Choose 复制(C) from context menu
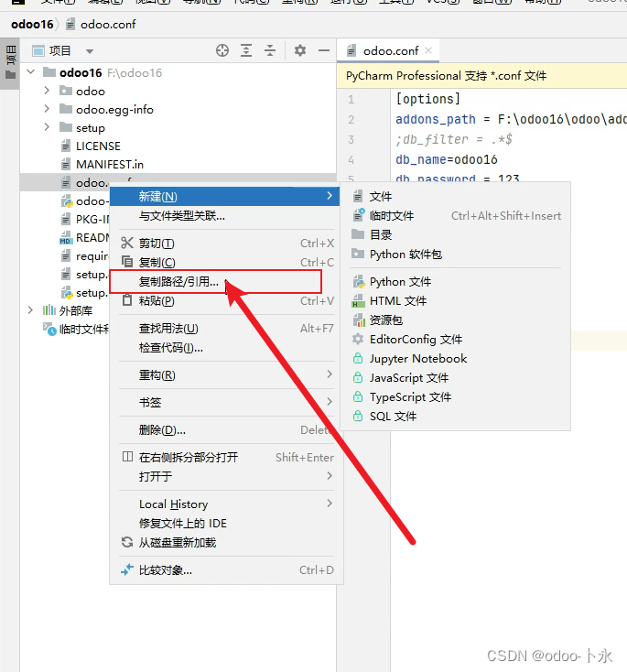 click(x=224, y=262)
